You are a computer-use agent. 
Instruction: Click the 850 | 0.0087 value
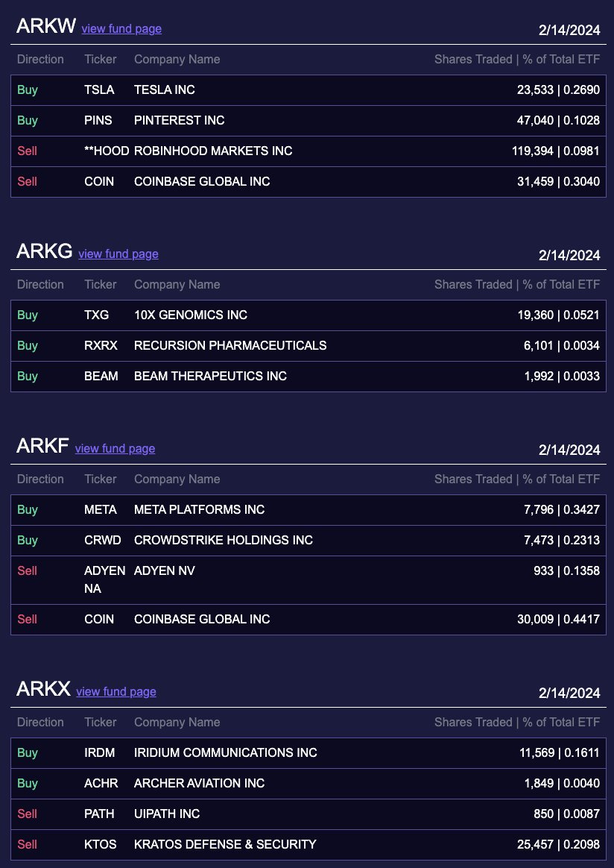click(x=567, y=814)
